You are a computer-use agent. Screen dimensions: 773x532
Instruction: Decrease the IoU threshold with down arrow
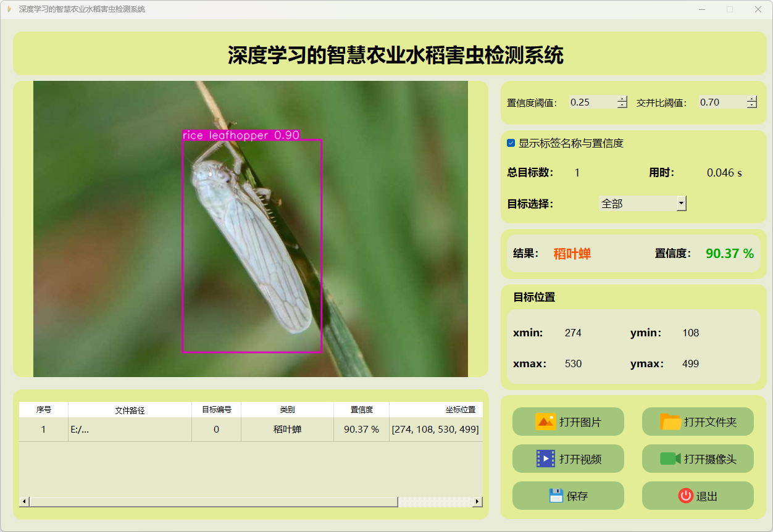click(751, 106)
